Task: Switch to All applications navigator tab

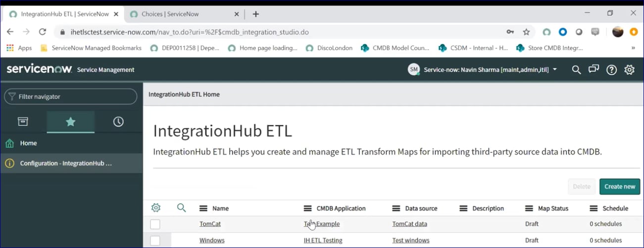Action: coord(23,122)
